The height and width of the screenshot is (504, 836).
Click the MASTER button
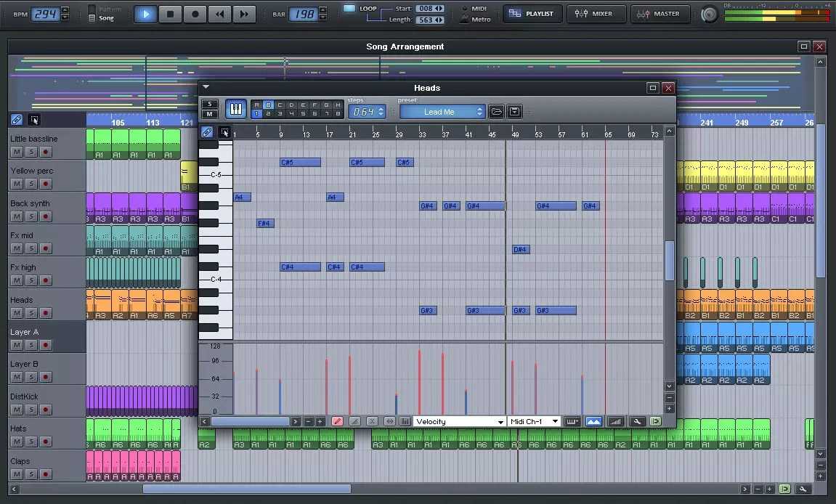pos(660,14)
